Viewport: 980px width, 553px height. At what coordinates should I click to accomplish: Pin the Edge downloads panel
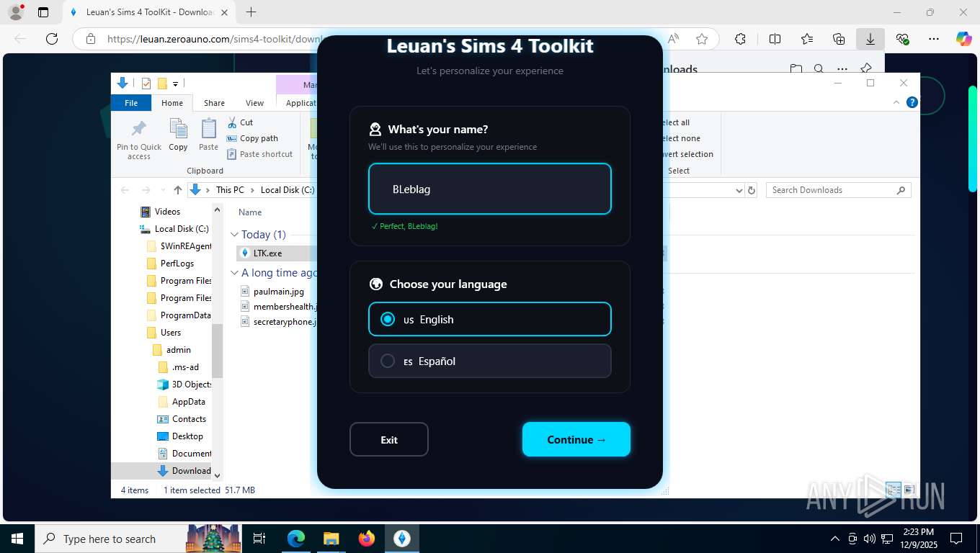click(866, 68)
